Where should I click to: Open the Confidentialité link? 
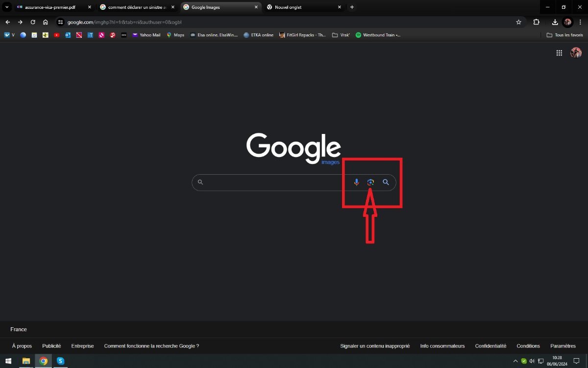pyautogui.click(x=490, y=346)
